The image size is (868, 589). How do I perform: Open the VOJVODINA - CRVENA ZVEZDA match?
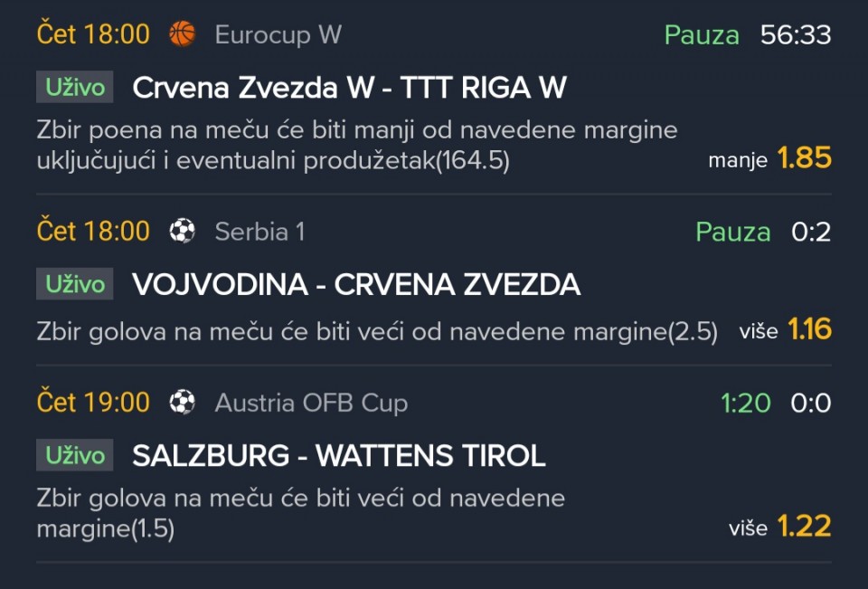(x=356, y=285)
